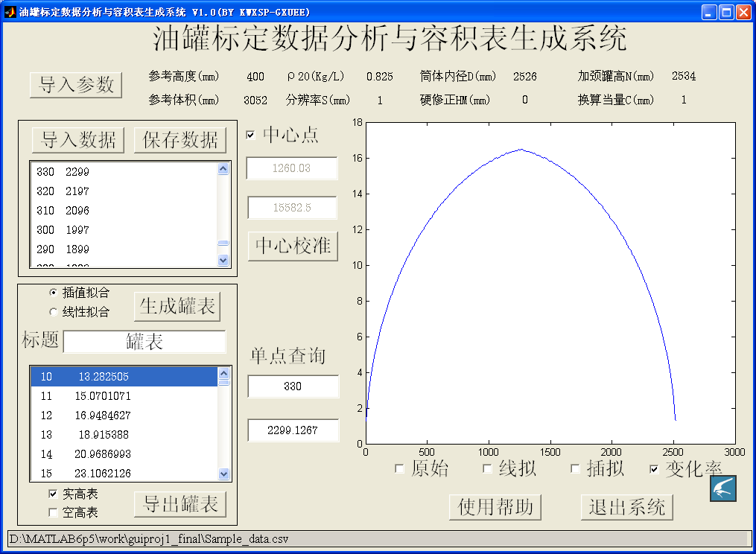Viewport: 756px width, 554px height.
Task: Click 导入数据 button
Action: (78, 140)
